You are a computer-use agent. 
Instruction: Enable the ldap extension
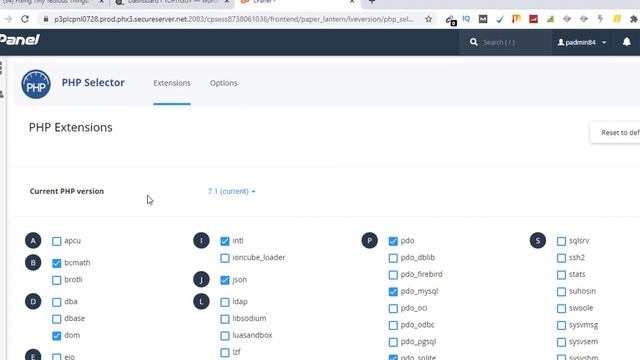point(225,302)
